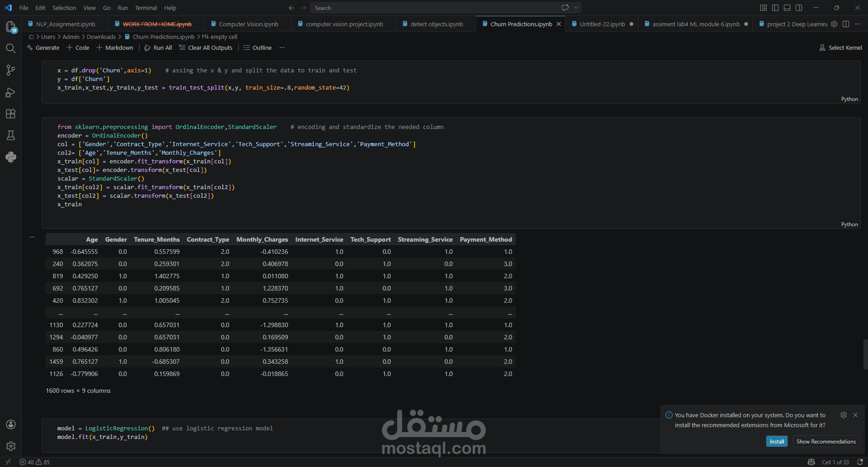
Task: Open Run and Debug view
Action: tap(11, 92)
